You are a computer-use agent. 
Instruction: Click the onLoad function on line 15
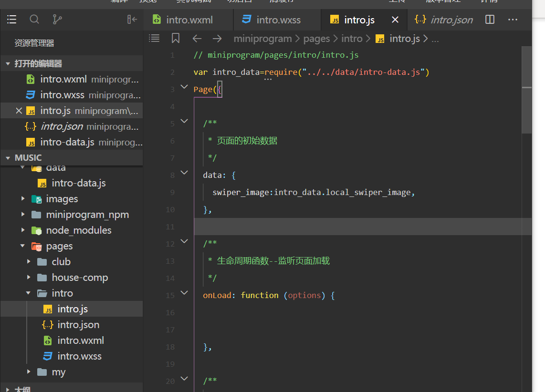pos(269,296)
